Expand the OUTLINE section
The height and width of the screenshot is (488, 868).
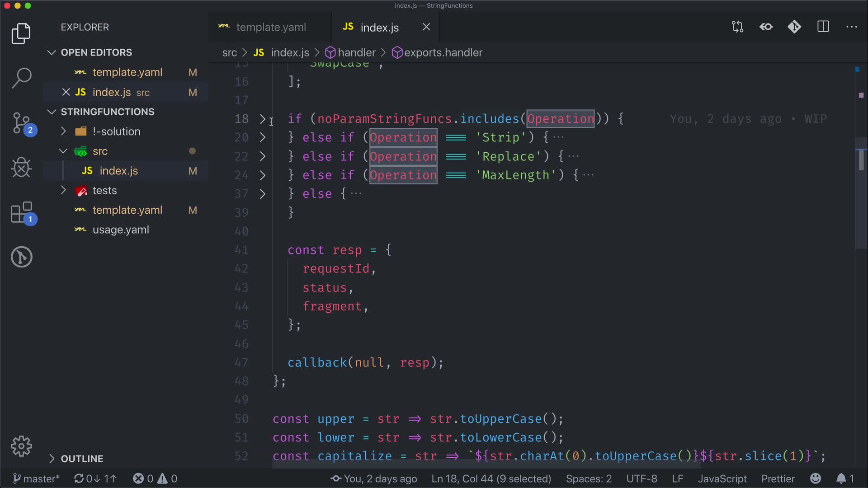52,459
